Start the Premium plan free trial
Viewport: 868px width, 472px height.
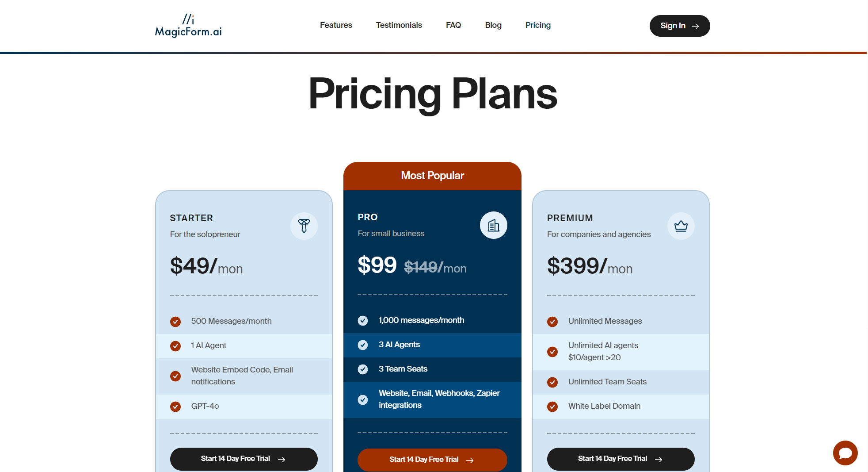point(621,459)
